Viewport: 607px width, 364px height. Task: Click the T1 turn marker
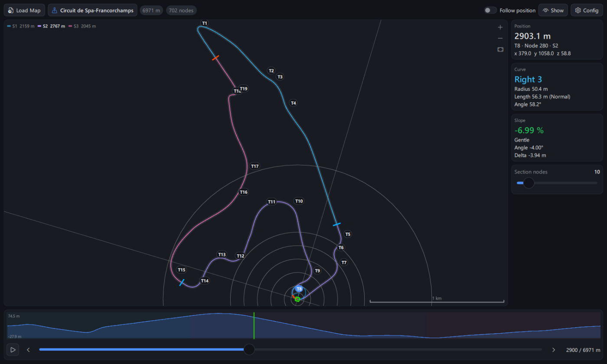(205, 23)
